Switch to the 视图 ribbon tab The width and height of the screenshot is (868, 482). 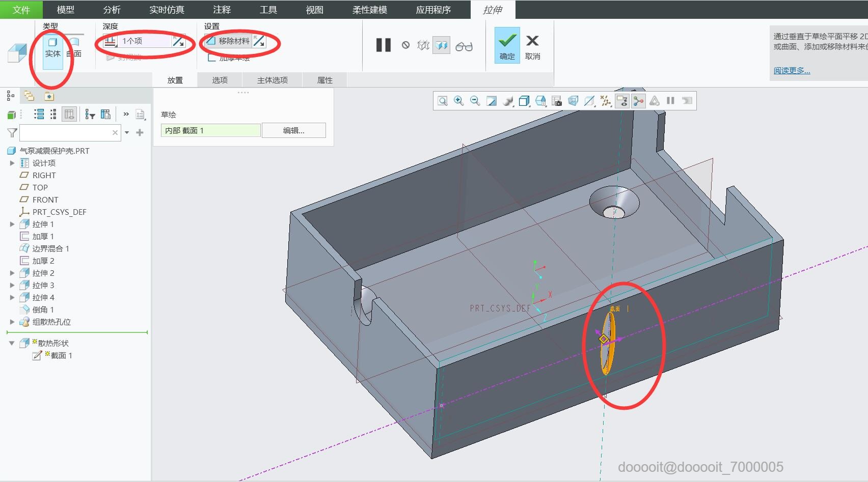tap(315, 10)
